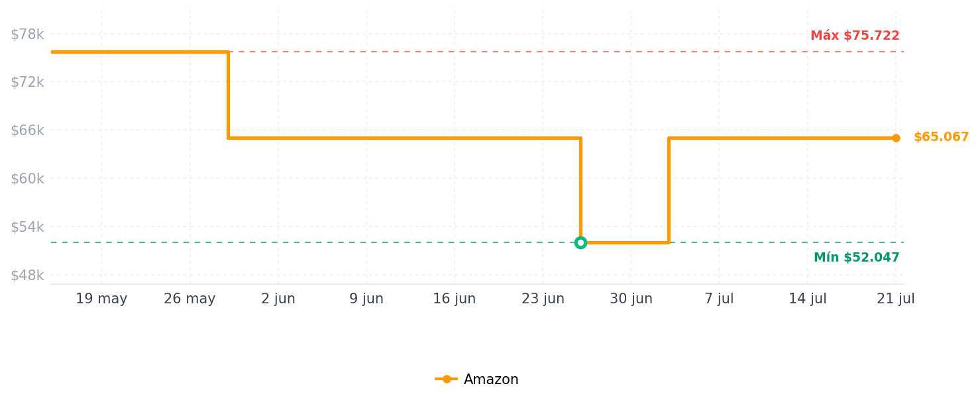Click the $60k y-axis label

click(27, 179)
